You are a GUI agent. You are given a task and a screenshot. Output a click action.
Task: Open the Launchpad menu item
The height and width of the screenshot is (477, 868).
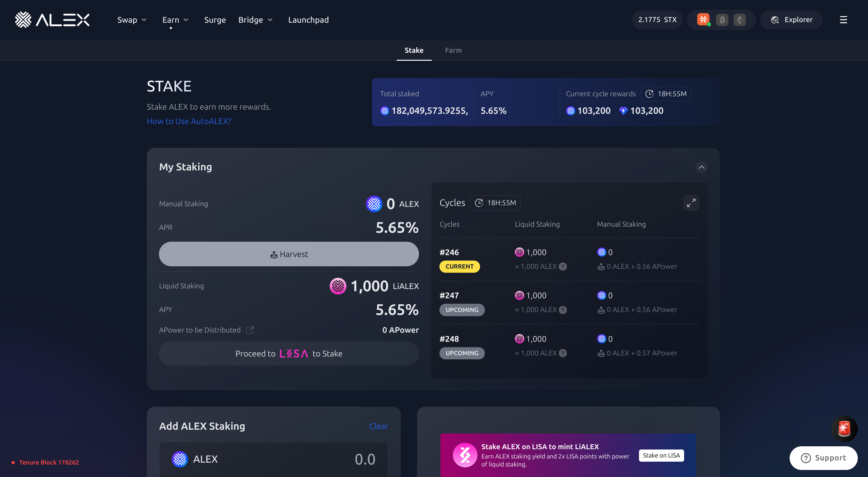pyautogui.click(x=308, y=20)
